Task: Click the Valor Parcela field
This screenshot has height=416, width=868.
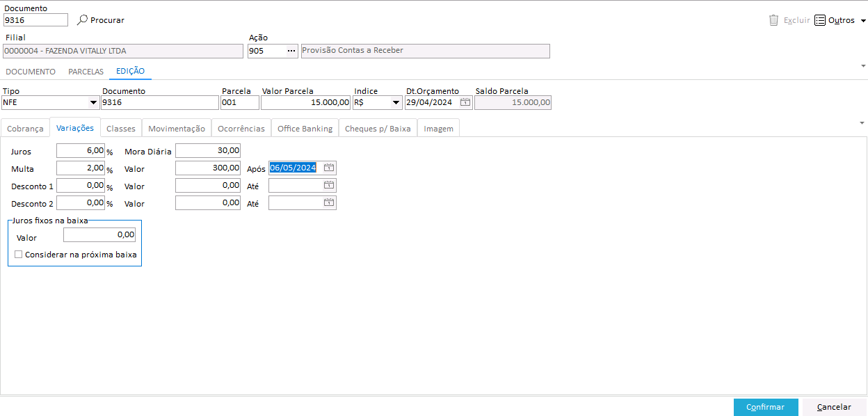Action: point(306,102)
